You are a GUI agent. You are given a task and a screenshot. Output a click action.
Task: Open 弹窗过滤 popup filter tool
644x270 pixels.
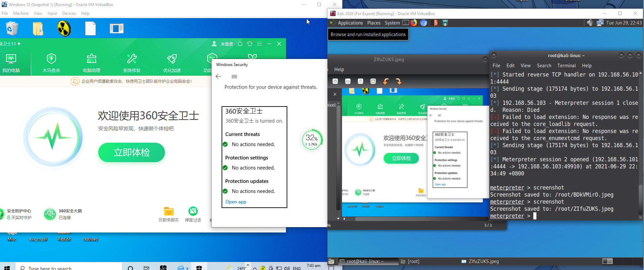[193, 214]
